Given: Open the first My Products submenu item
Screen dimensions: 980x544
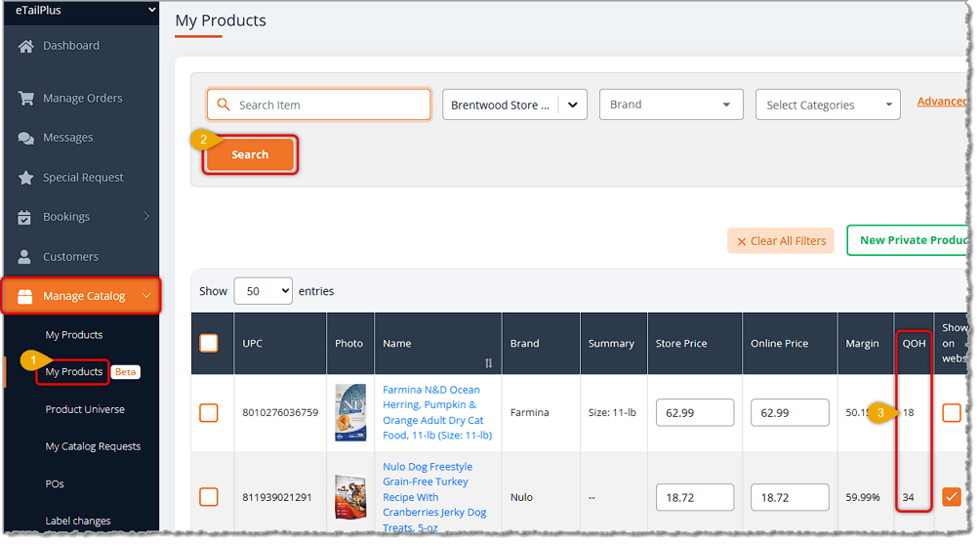Looking at the screenshot, I should coord(74,335).
